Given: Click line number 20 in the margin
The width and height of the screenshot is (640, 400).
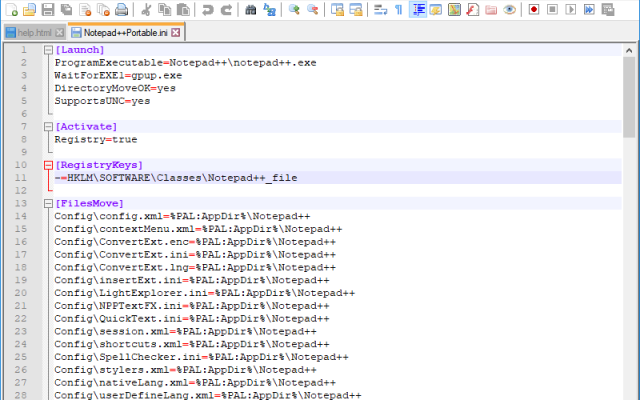Looking at the screenshot, I should [21, 293].
